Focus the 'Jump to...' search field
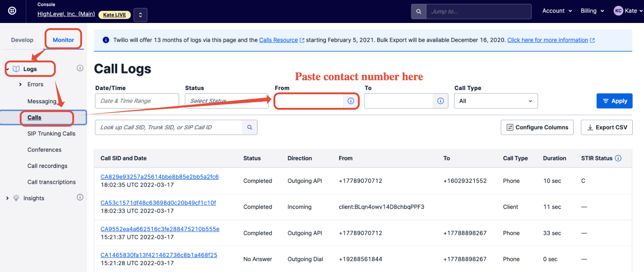 (478, 11)
